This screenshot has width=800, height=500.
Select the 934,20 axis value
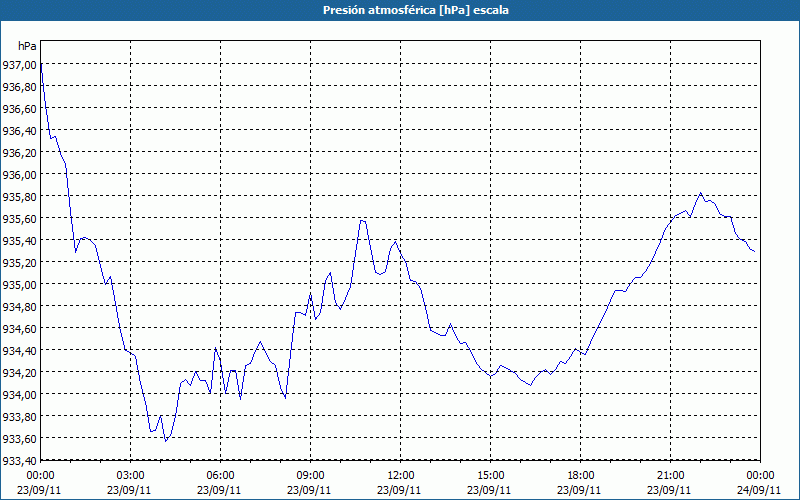[x=20, y=372]
